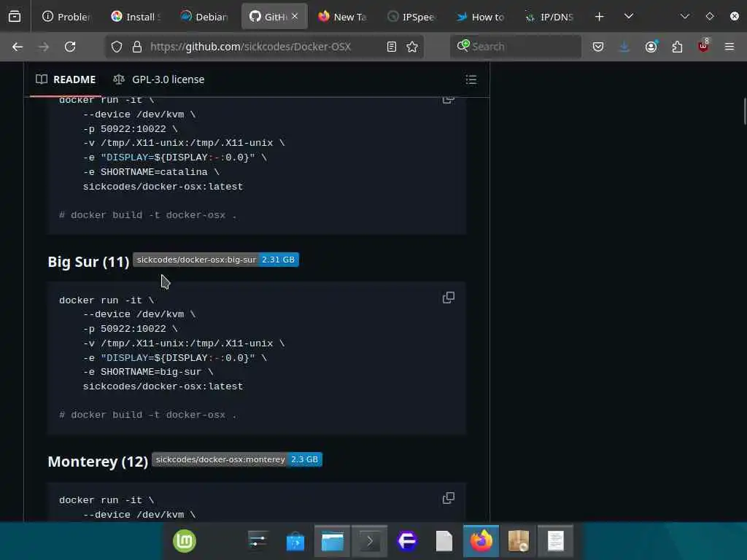The height and width of the screenshot is (560, 747).
Task: Go forward with the forward arrow
Action: click(x=43, y=47)
